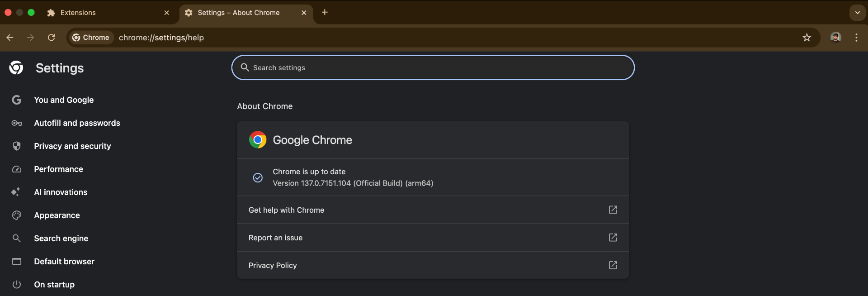Click the address bar URL chrome://settings/help

click(161, 38)
